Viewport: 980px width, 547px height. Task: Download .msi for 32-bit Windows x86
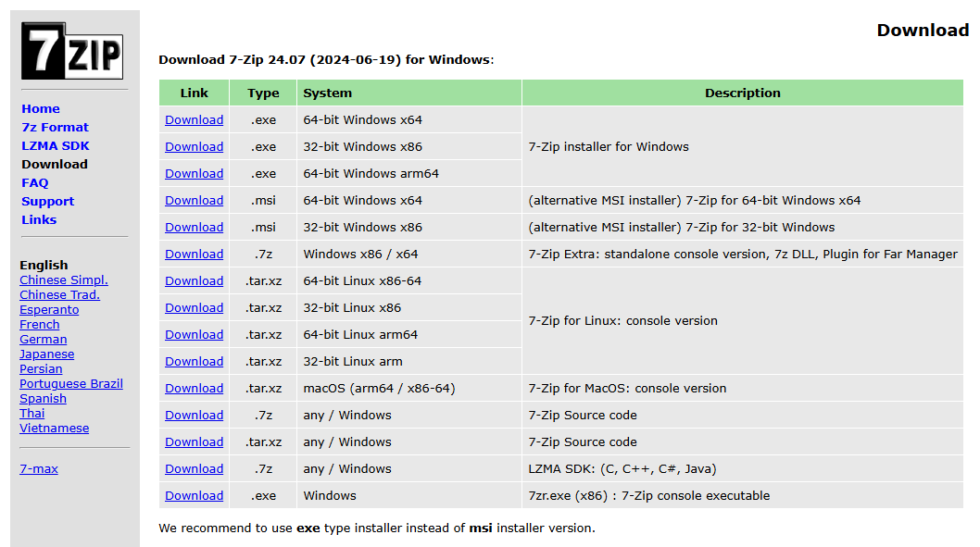194,228
